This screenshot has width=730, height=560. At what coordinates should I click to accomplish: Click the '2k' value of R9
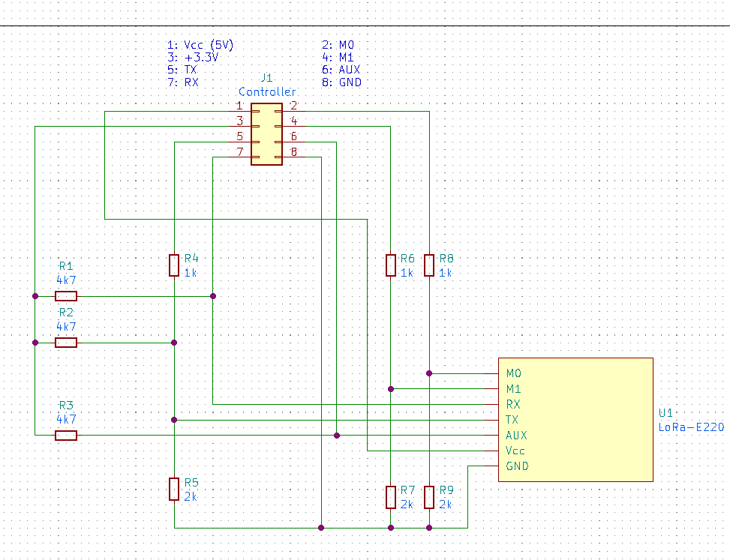446,505
